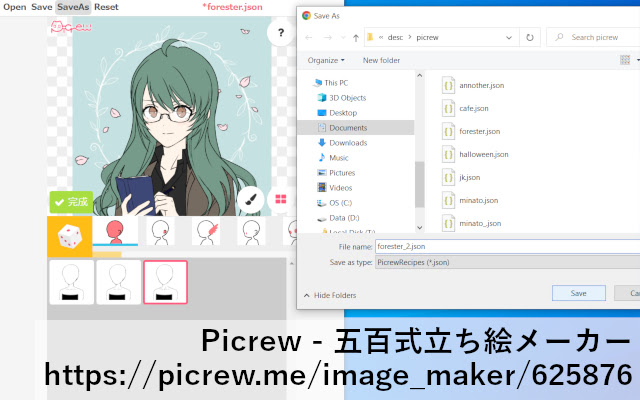Click the Chrome icon in Save As title
The height and width of the screenshot is (400, 640).
[x=306, y=16]
